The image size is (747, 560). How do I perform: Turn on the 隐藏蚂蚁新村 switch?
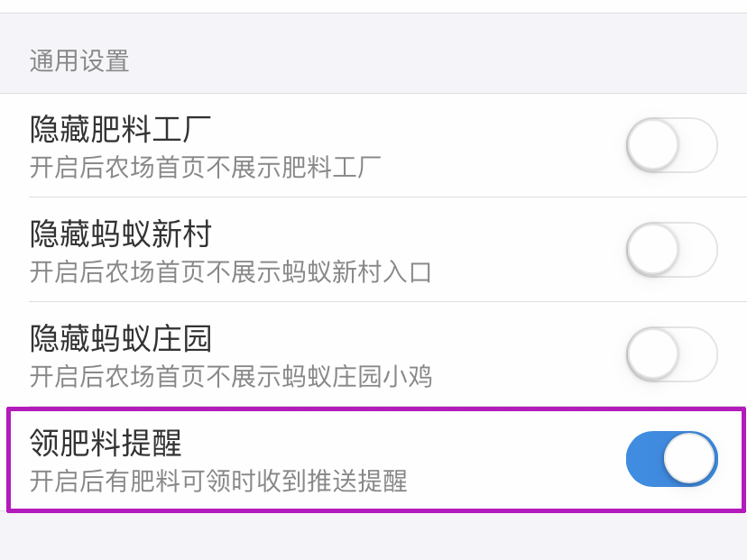coord(671,250)
